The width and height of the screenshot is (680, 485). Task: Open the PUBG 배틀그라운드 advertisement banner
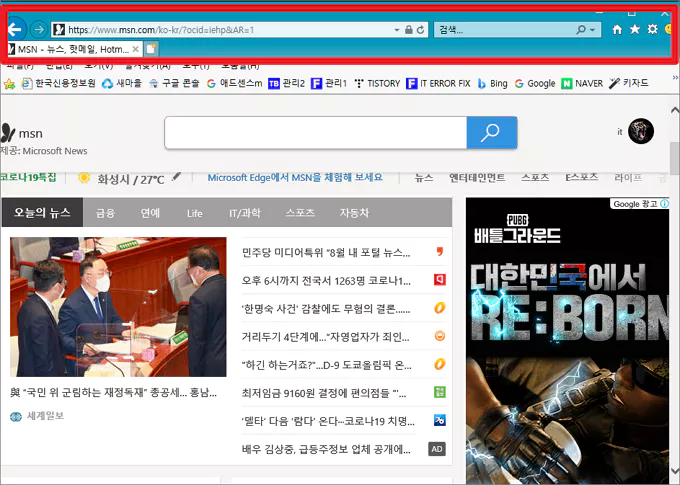click(567, 341)
